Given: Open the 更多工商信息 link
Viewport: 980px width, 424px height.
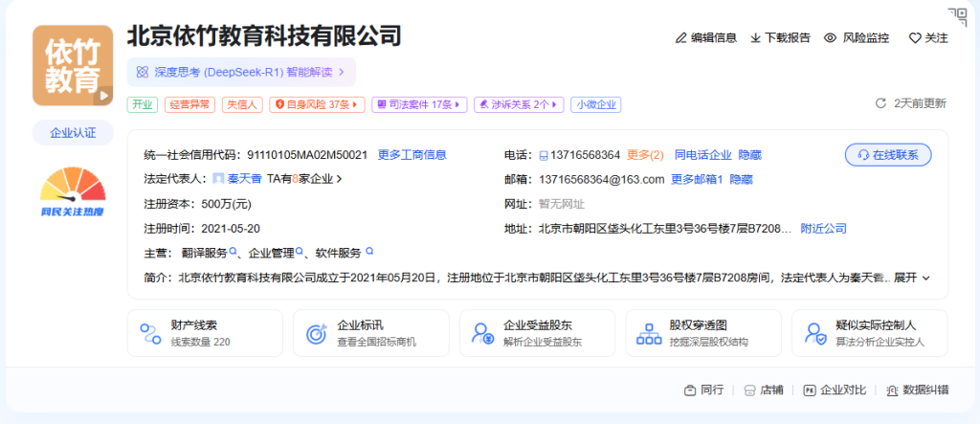Looking at the screenshot, I should click(x=412, y=155).
